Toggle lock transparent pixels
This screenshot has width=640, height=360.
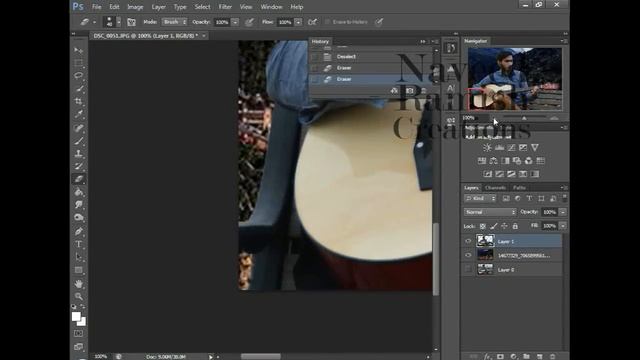point(482,226)
